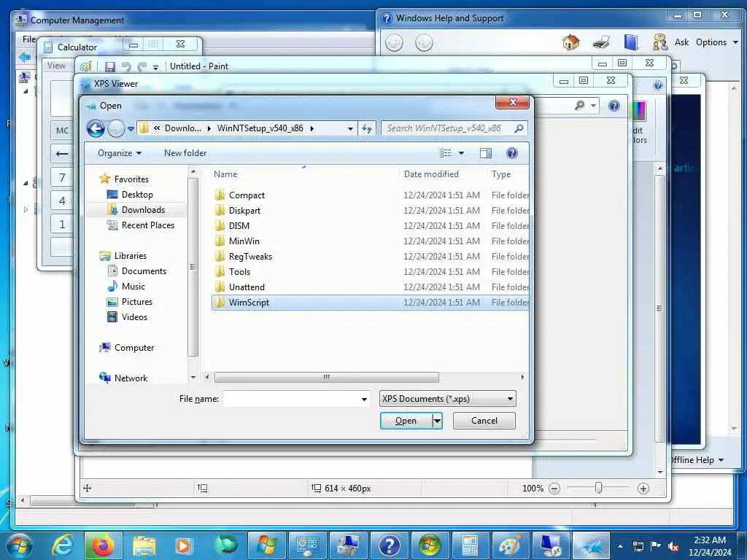The width and height of the screenshot is (747, 560).
Task: Open Options menu in Windows Help and Support
Action: [716, 42]
